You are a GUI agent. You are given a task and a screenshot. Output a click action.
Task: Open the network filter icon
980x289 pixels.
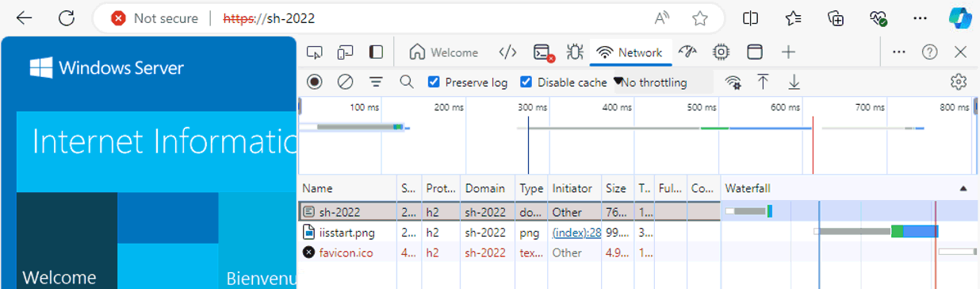tap(376, 82)
